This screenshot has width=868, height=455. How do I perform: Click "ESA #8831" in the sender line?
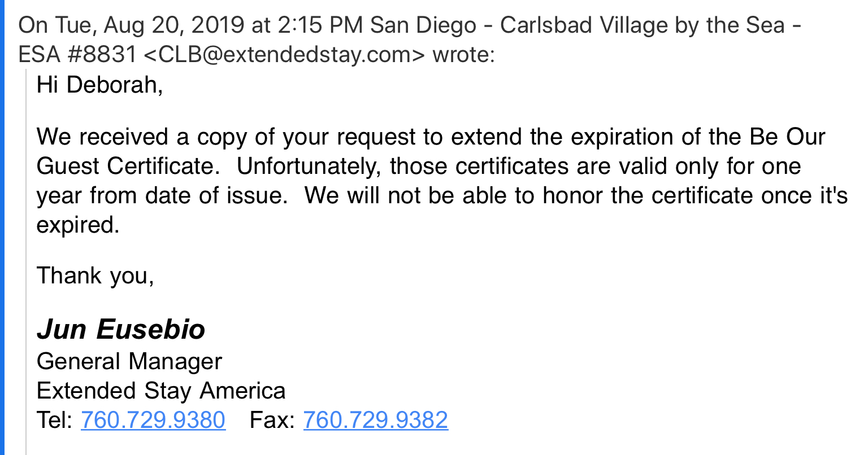77,55
